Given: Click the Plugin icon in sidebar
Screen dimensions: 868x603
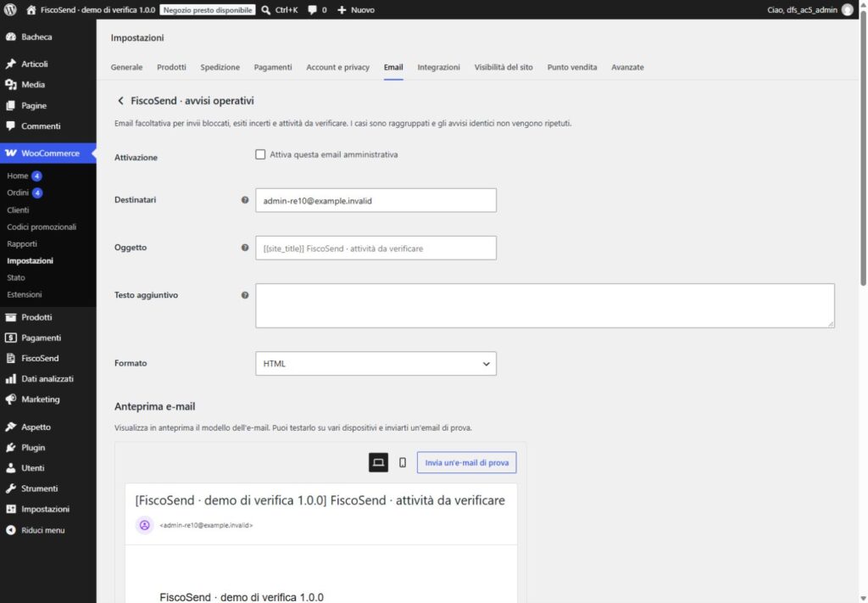Looking at the screenshot, I should [10, 448].
